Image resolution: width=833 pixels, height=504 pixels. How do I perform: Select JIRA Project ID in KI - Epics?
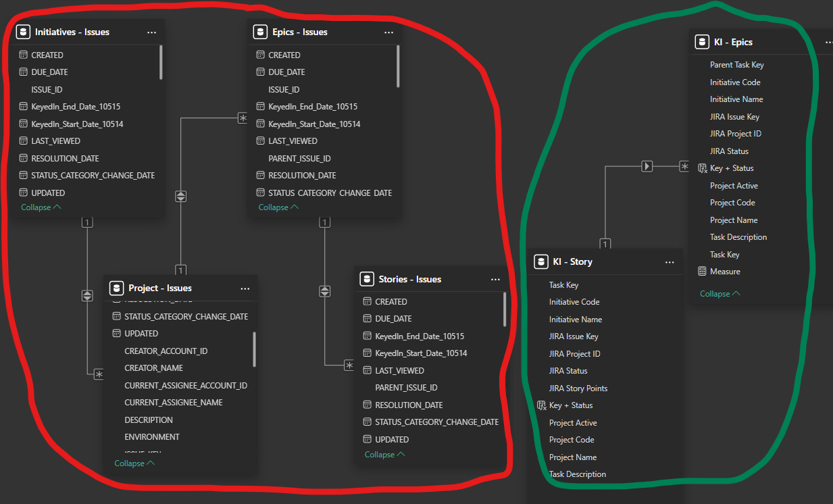click(736, 134)
